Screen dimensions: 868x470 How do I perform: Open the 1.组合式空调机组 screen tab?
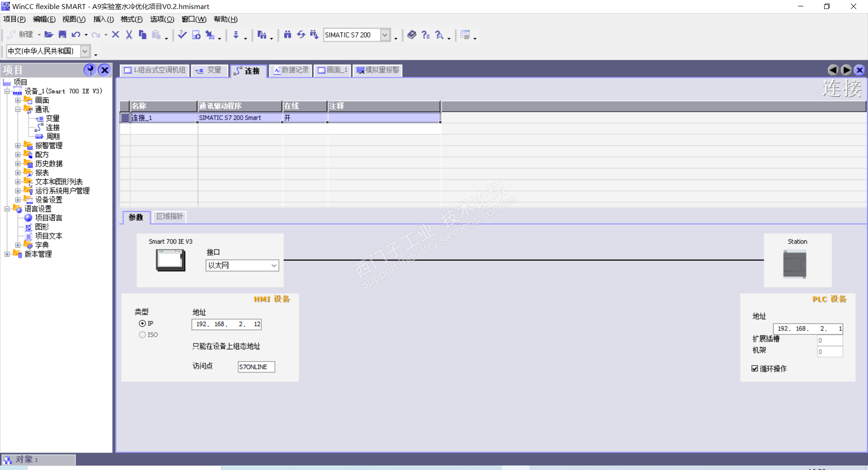155,70
